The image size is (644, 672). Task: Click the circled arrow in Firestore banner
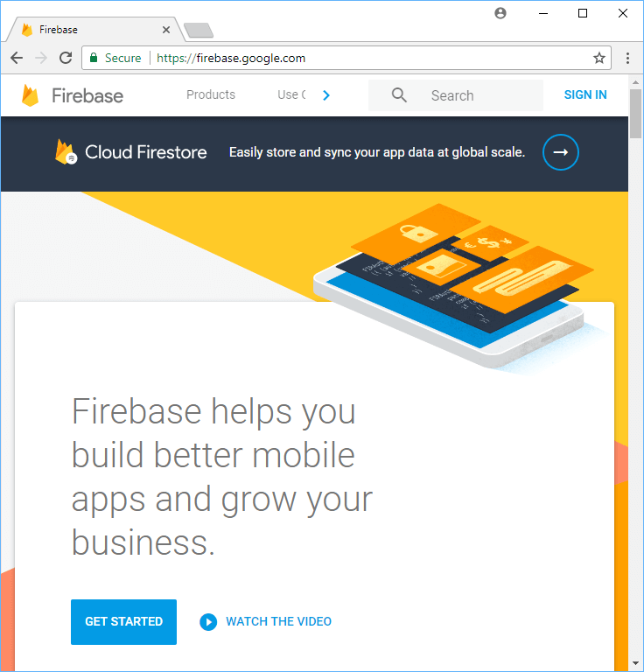561,152
